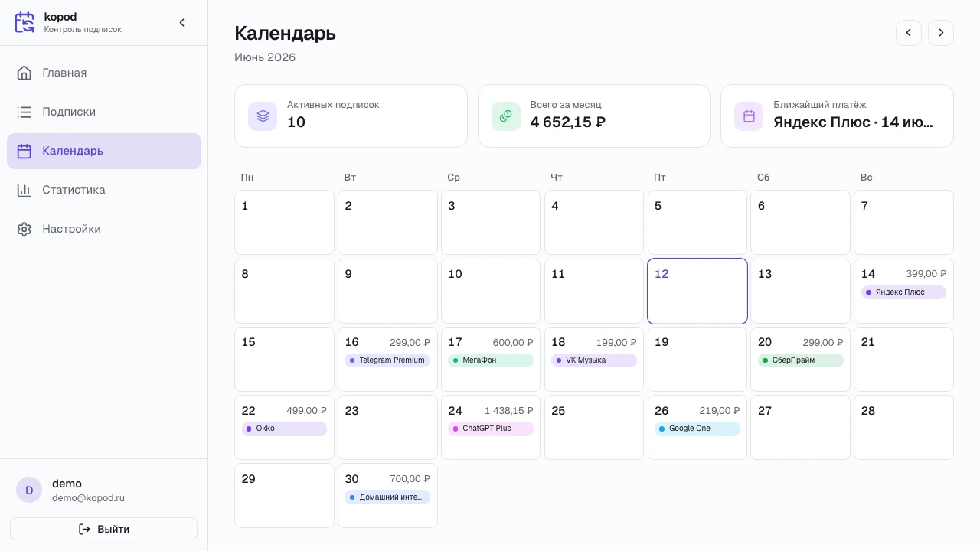The width and height of the screenshot is (980, 551).
Task: Click the calendar icon in Ближайший платёж card
Action: 749,116
